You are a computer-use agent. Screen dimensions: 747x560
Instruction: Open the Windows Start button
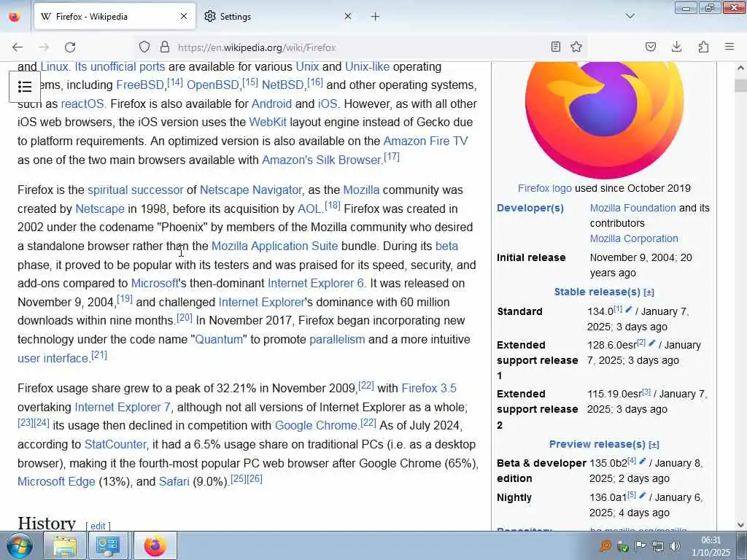tap(20, 545)
